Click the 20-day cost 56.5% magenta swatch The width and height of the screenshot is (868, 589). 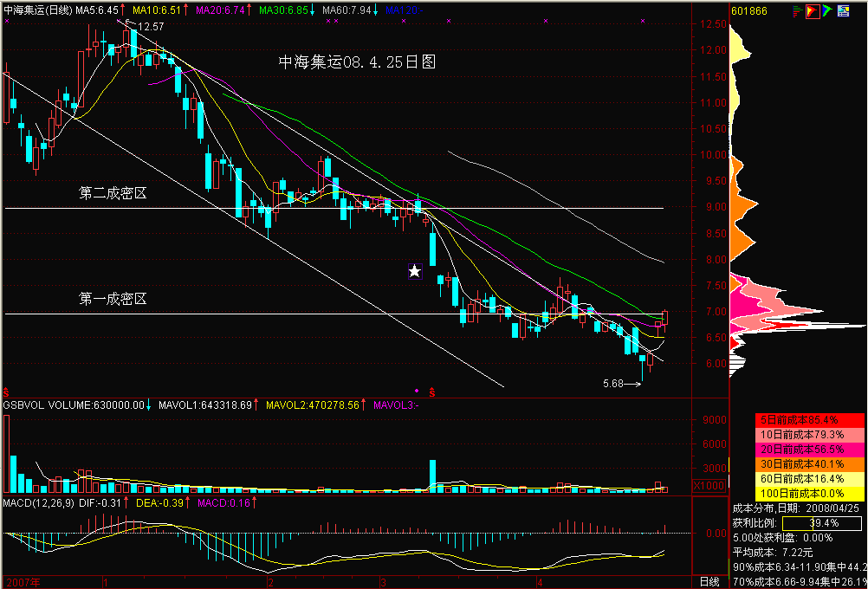coord(810,448)
